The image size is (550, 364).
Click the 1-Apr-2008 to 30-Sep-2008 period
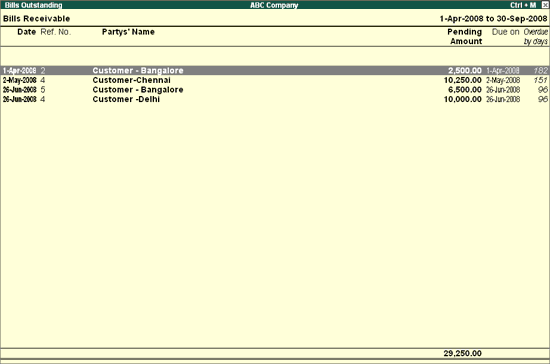[494, 19]
